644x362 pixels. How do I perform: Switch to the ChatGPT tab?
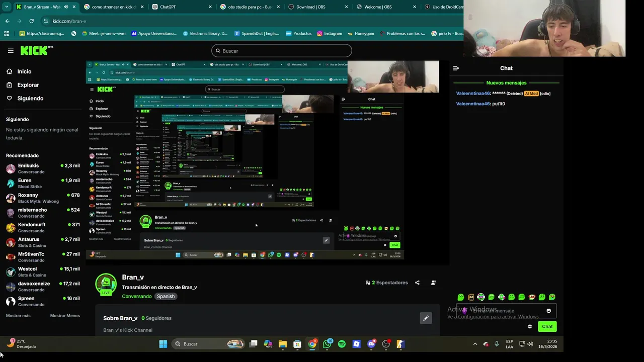tap(182, 7)
